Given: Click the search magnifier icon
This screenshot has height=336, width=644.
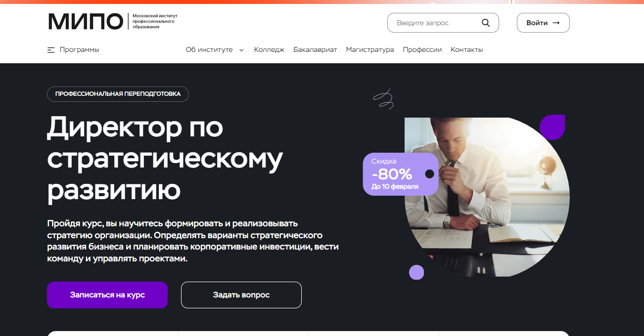Looking at the screenshot, I should (x=485, y=23).
